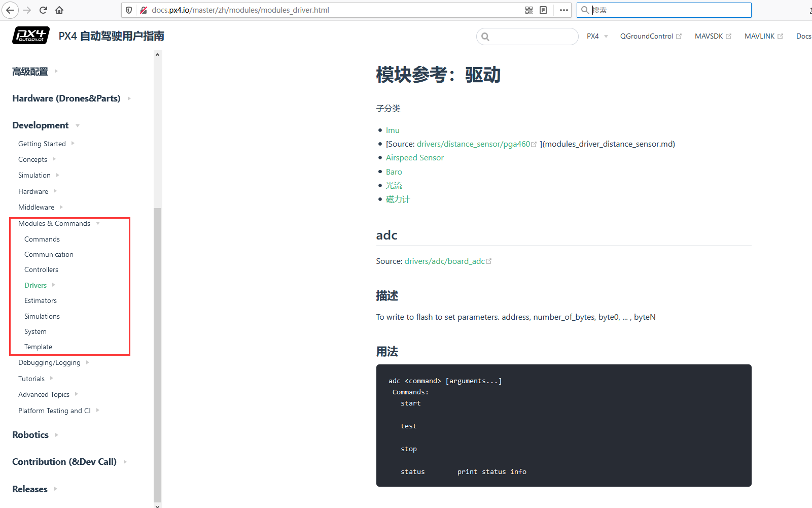This screenshot has height=508, width=812.
Task: Follow the Airspeed Sensor link
Action: (x=414, y=157)
